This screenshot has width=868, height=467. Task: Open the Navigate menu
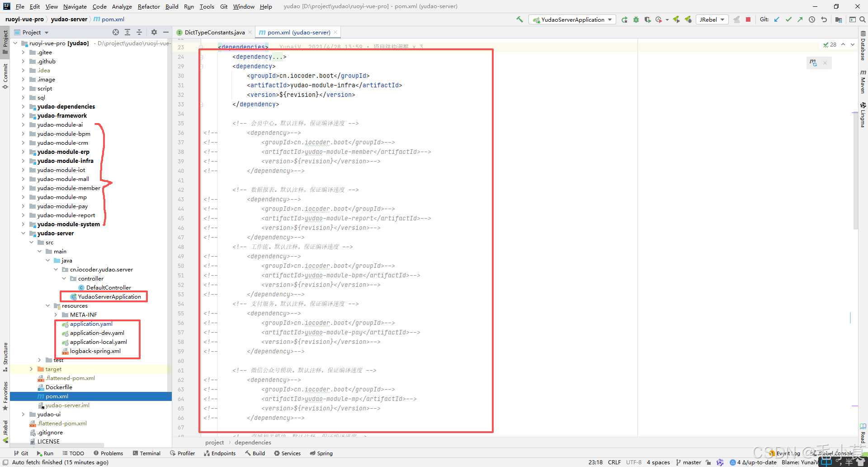[75, 6]
